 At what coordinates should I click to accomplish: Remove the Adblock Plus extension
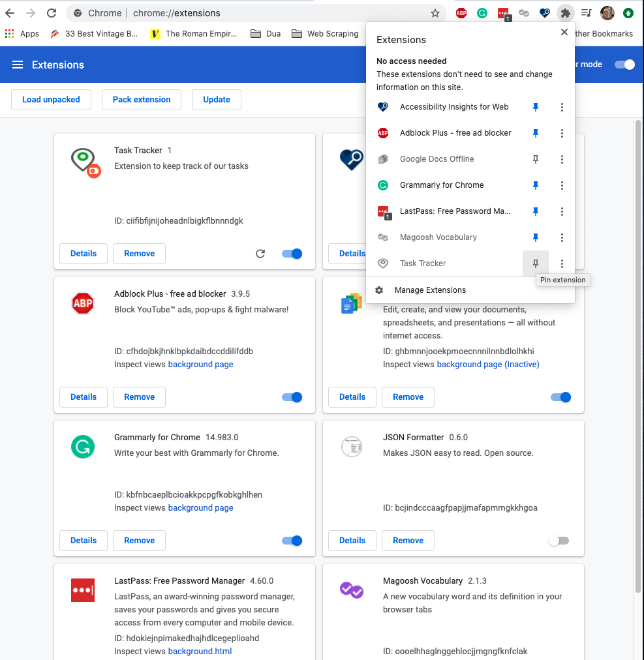(x=140, y=397)
